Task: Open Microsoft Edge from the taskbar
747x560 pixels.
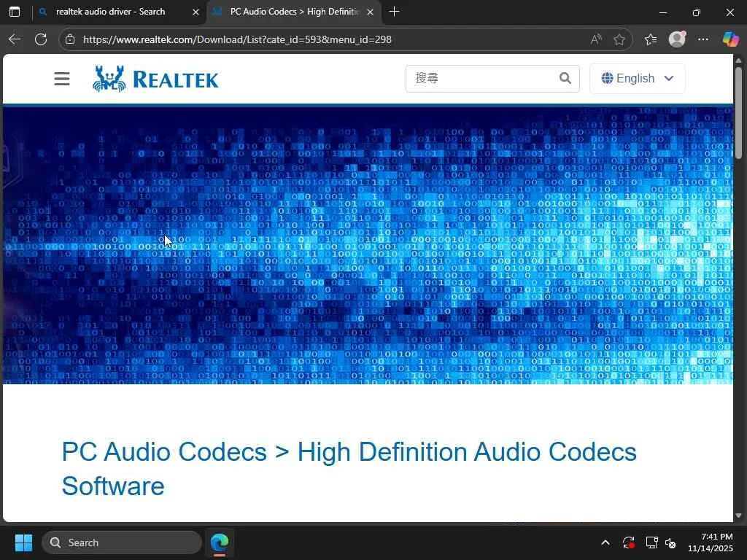Action: [220, 542]
